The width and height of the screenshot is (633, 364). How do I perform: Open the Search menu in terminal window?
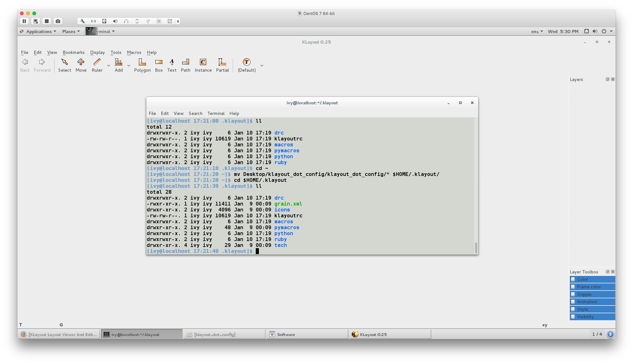195,113
